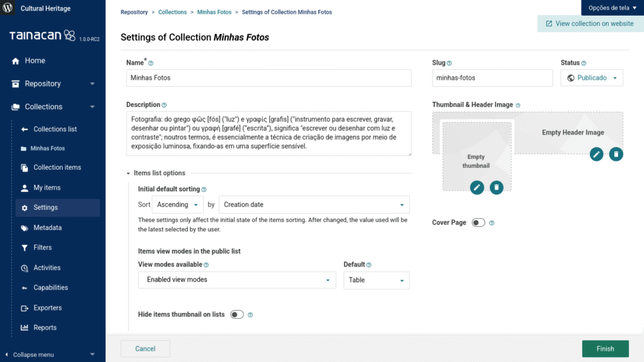
Task: Click the Finish button
Action: pyautogui.click(x=605, y=349)
